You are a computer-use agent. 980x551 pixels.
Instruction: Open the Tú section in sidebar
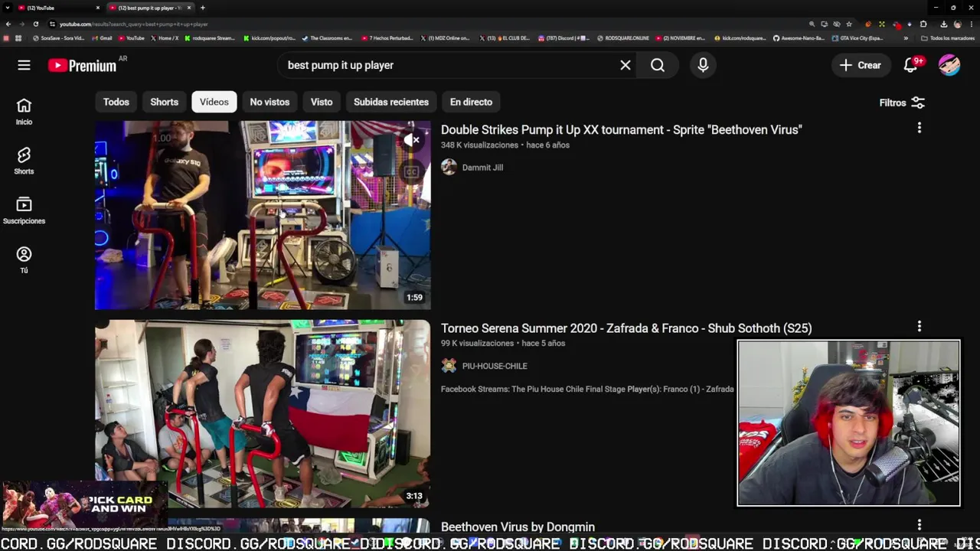point(24,260)
